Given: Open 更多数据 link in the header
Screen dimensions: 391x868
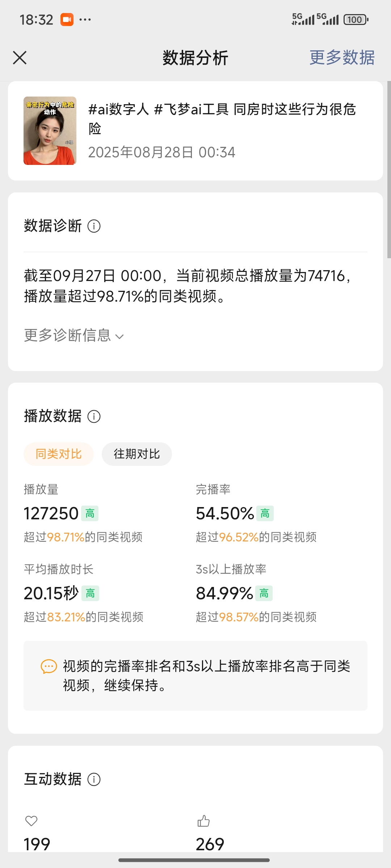Looking at the screenshot, I should [342, 58].
